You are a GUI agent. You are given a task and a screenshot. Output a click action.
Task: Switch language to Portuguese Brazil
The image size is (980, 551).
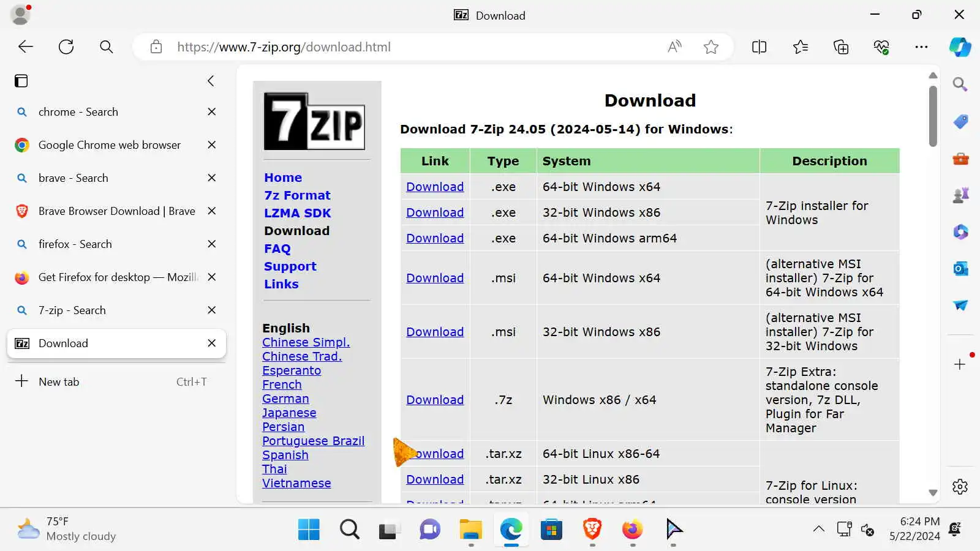tap(313, 441)
